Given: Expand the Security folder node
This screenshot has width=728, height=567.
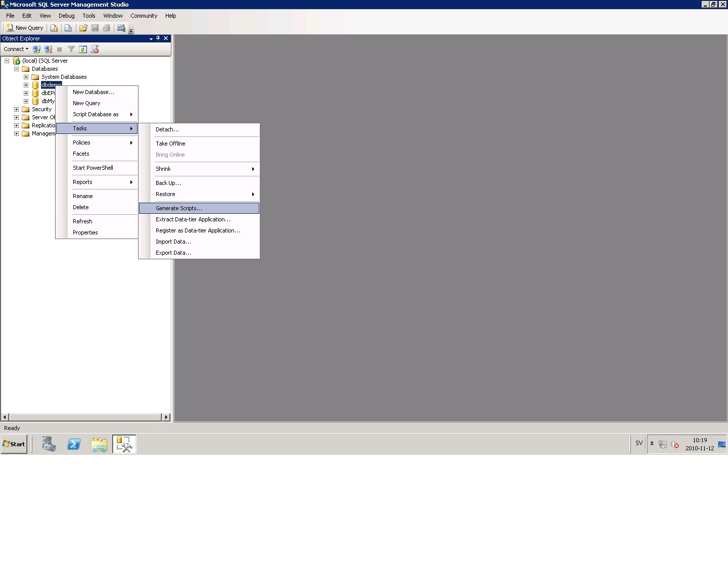Looking at the screenshot, I should tap(16, 109).
